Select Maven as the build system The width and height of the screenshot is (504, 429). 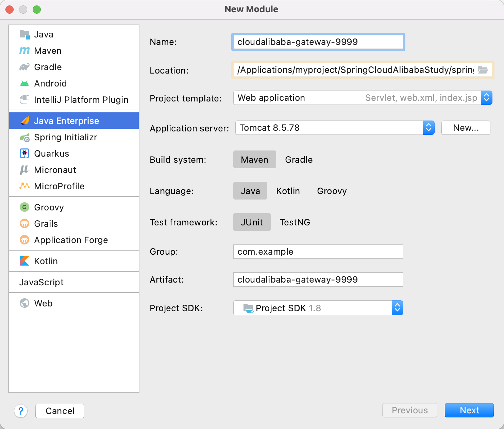(255, 160)
